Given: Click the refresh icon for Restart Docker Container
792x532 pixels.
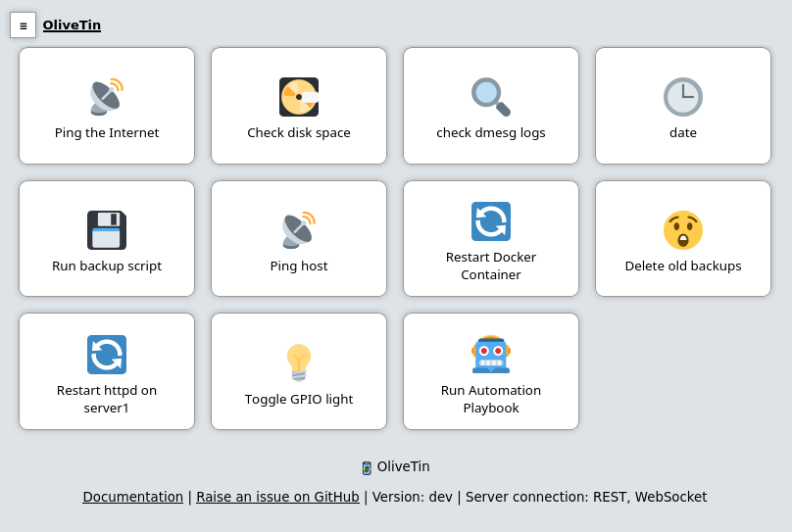Looking at the screenshot, I should 491,221.
